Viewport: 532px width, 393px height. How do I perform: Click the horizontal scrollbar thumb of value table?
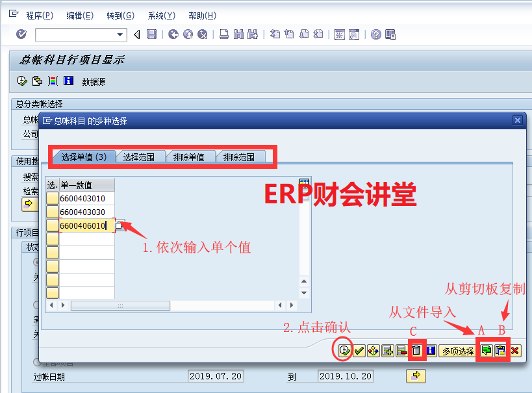pyautogui.click(x=120, y=305)
